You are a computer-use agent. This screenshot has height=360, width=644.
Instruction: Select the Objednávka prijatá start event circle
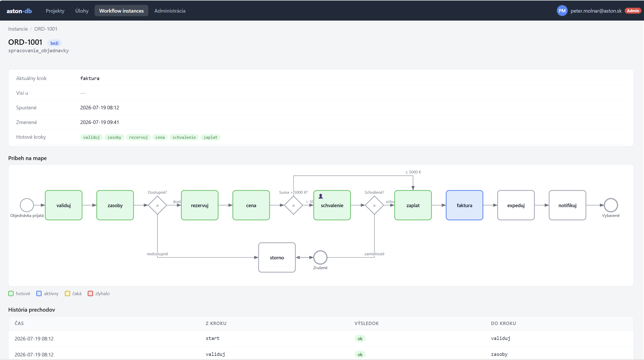point(27,205)
